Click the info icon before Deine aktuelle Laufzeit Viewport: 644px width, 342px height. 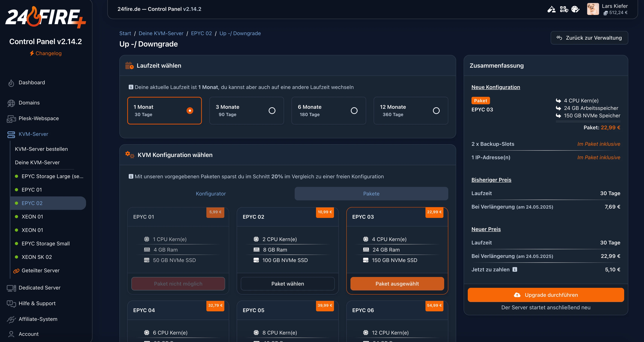131,87
